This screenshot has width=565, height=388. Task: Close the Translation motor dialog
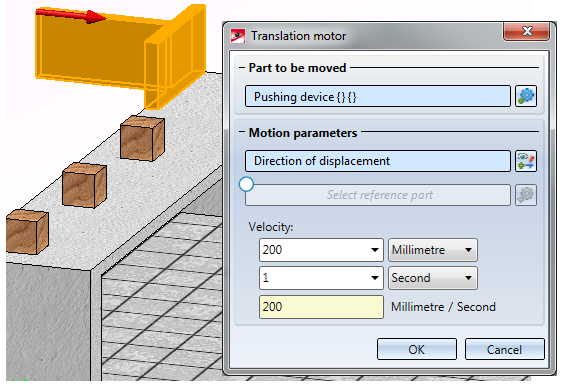(526, 31)
